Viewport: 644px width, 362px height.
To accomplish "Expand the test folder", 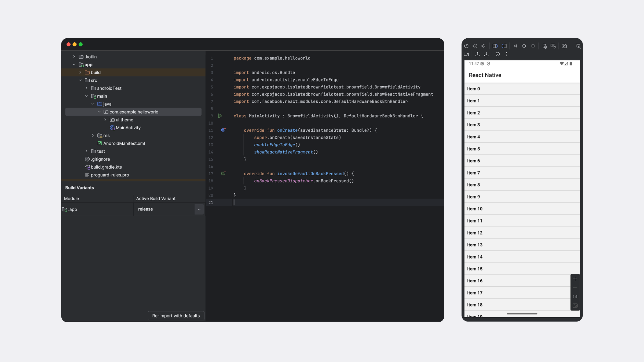I will click(x=86, y=151).
